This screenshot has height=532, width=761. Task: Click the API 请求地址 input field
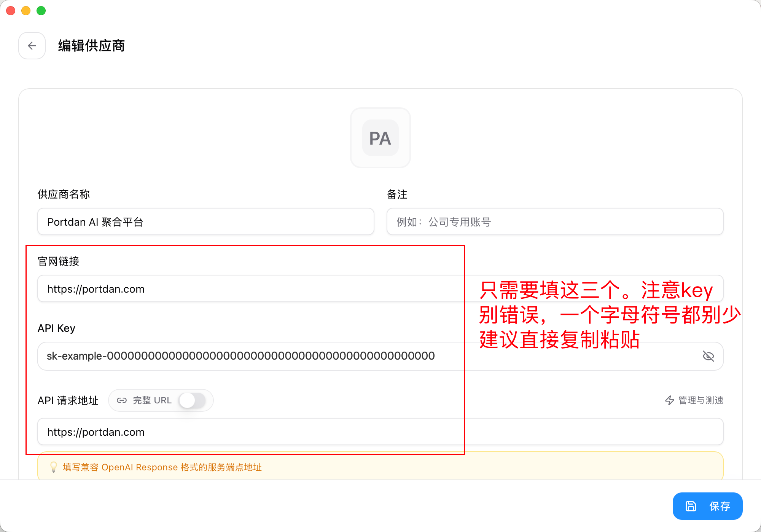[x=380, y=432]
